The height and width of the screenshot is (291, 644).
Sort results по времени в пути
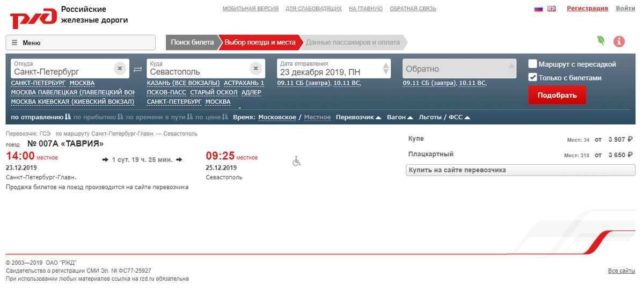159,117
